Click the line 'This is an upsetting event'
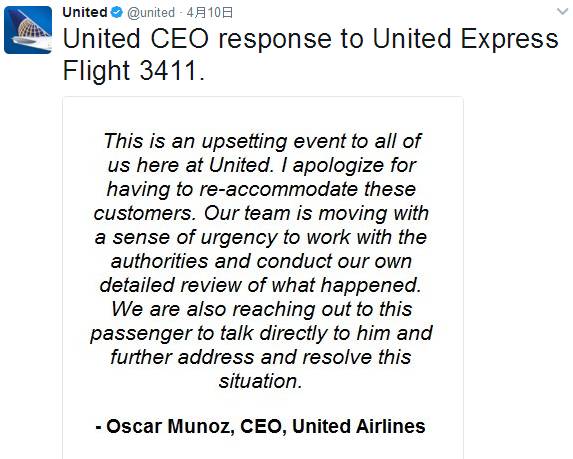 coord(263,141)
